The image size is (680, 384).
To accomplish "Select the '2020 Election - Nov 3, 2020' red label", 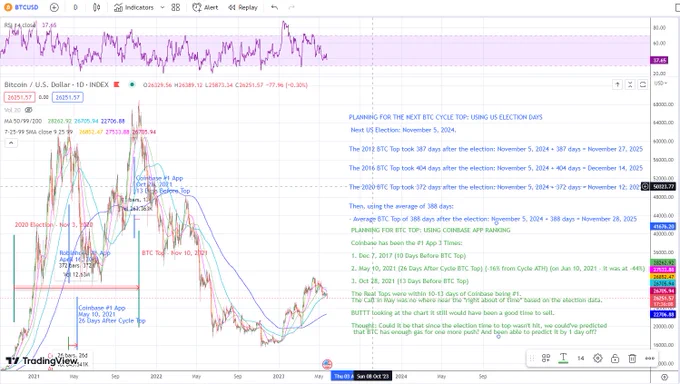I will (x=54, y=224).
